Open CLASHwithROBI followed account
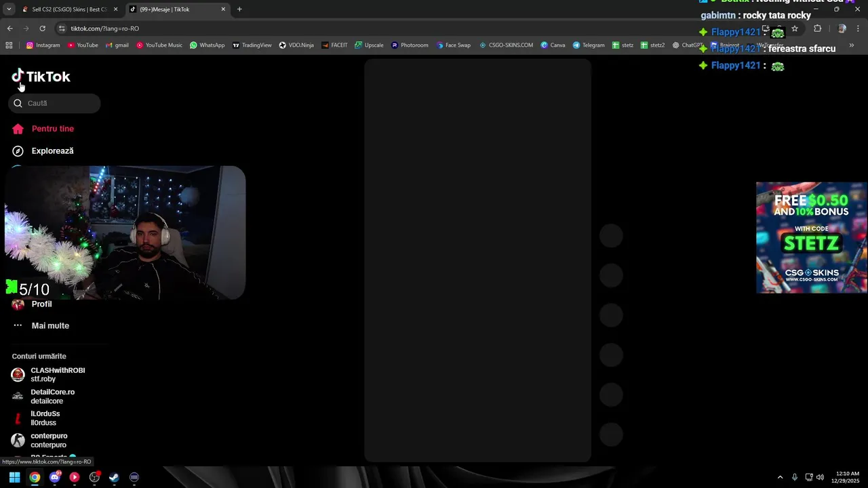Image resolution: width=868 pixels, height=488 pixels. pyautogui.click(x=48, y=375)
